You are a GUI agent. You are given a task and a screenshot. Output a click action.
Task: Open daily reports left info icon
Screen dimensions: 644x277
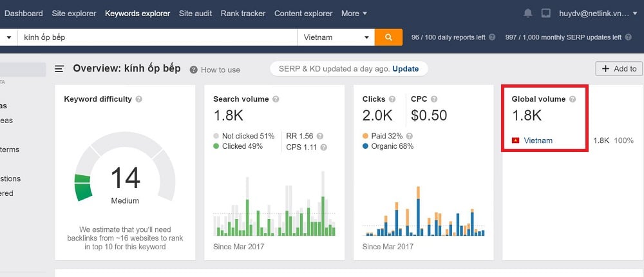[x=492, y=37]
